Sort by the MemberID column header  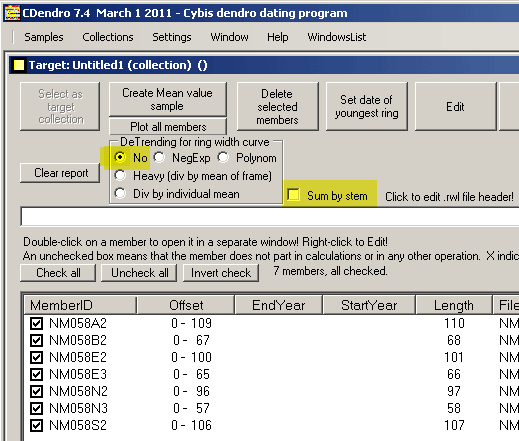tap(80, 305)
